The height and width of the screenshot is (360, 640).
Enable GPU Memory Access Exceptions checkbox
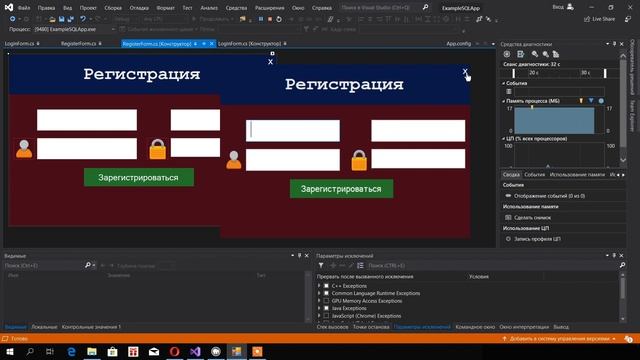(326, 301)
